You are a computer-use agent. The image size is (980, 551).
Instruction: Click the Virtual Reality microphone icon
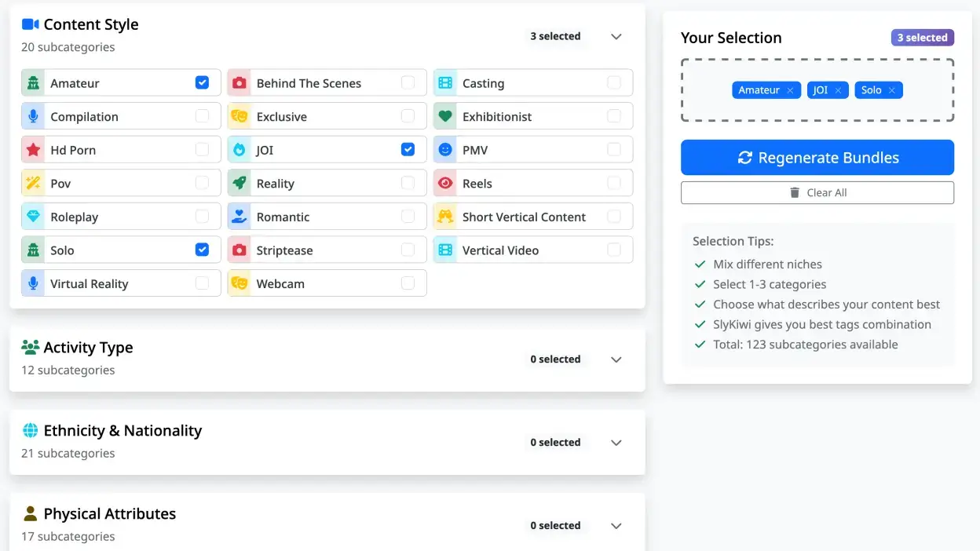point(33,283)
